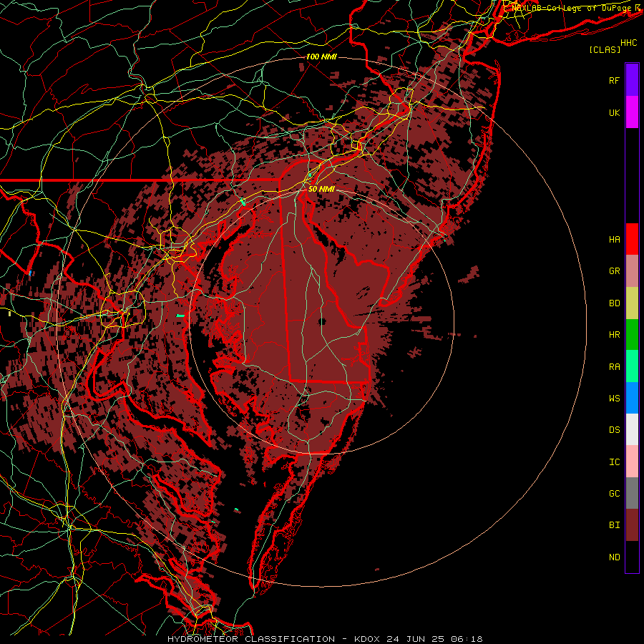Click the KDOX radar site identifier
644x644 pixels.
point(369,639)
